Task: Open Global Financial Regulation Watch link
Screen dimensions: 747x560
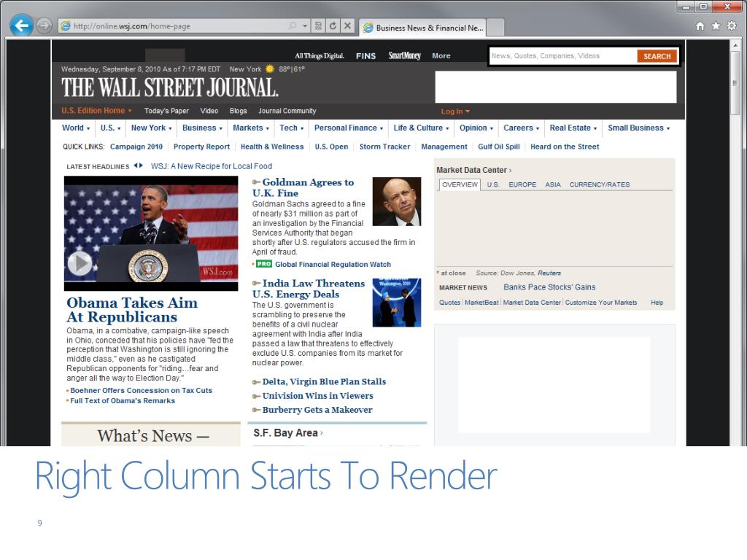Action: 333,264
